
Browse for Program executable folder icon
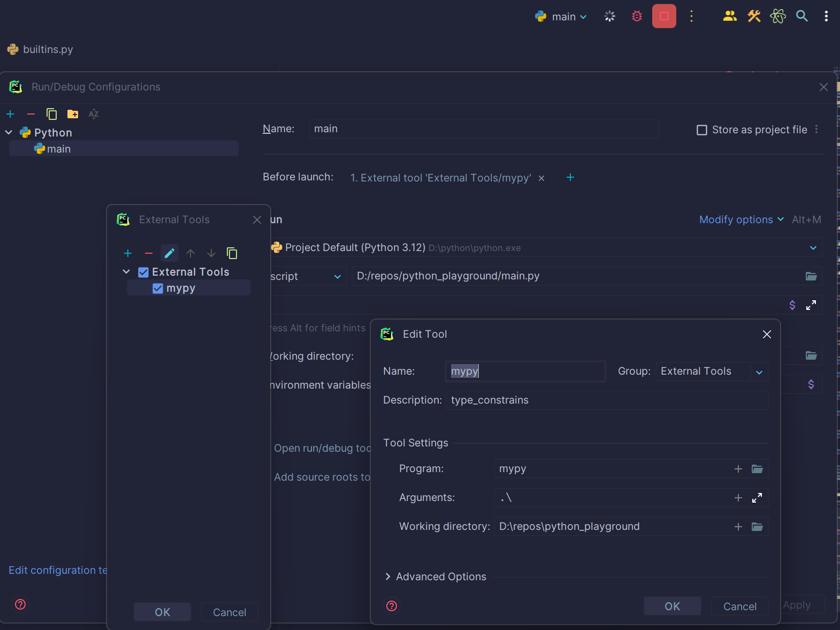tap(757, 469)
